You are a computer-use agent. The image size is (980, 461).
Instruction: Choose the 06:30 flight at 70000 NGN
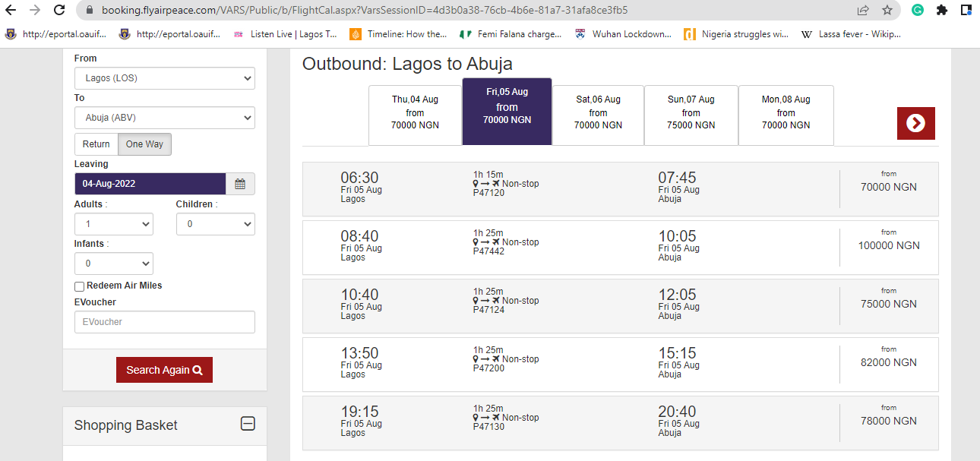[x=620, y=189]
